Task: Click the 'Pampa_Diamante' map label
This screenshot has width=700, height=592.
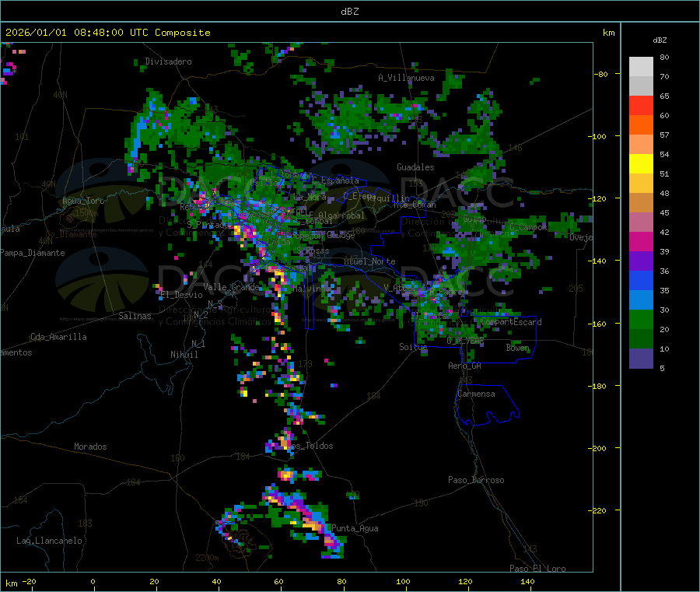Action: pyautogui.click(x=33, y=253)
